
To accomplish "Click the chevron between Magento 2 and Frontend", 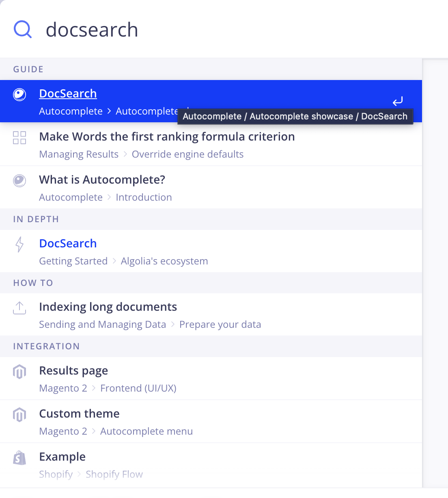I will coord(93,388).
